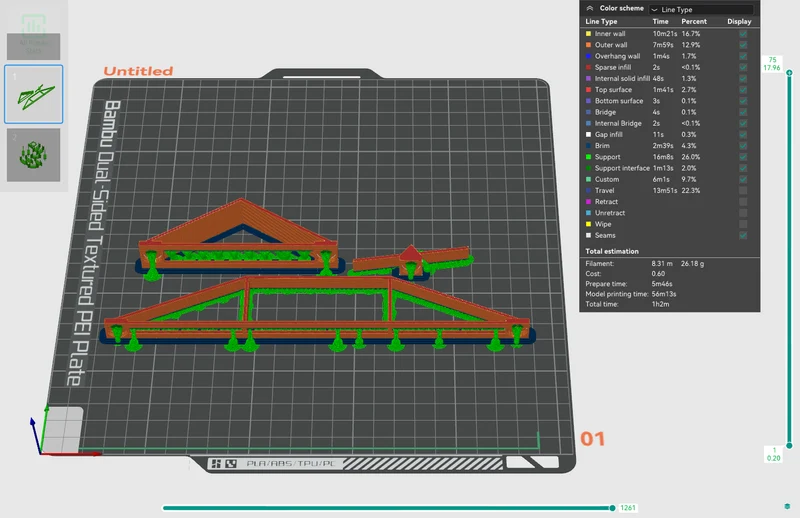Click the bright green Support color swatch
Viewport: 800px width, 518px height.
pos(588,157)
